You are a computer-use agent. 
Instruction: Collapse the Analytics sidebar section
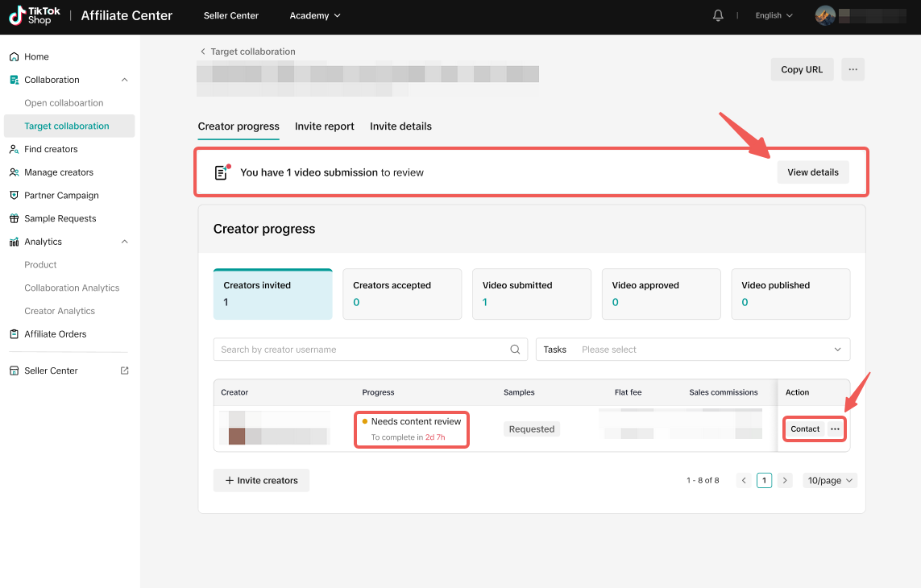[124, 242]
